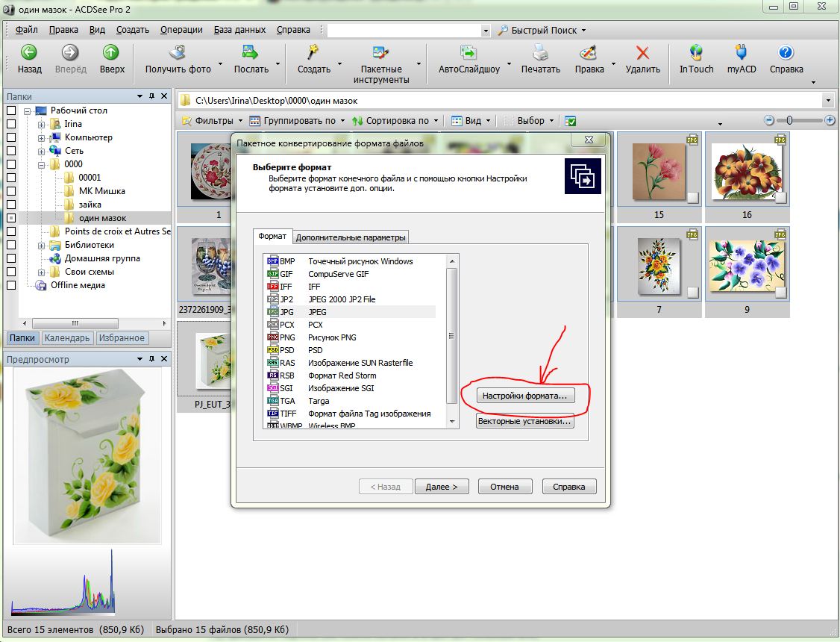Expand the Irina tree node
840x642 pixels.
point(41,125)
